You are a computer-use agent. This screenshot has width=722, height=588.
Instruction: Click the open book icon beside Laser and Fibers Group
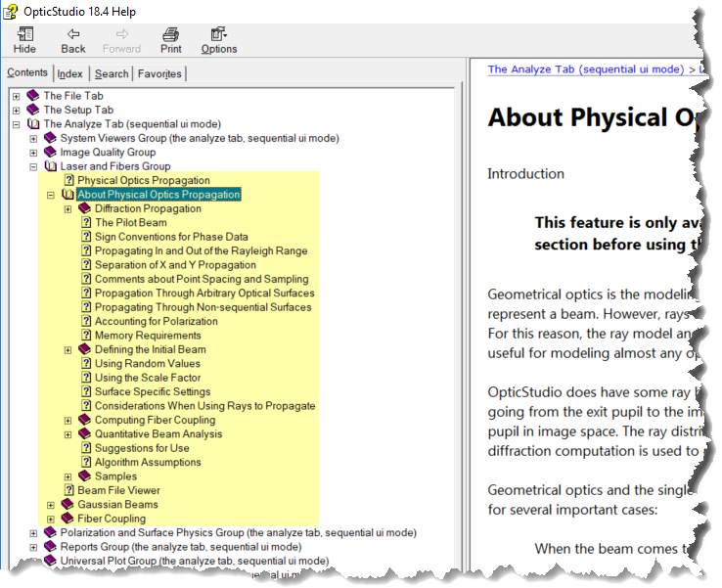coord(50,165)
